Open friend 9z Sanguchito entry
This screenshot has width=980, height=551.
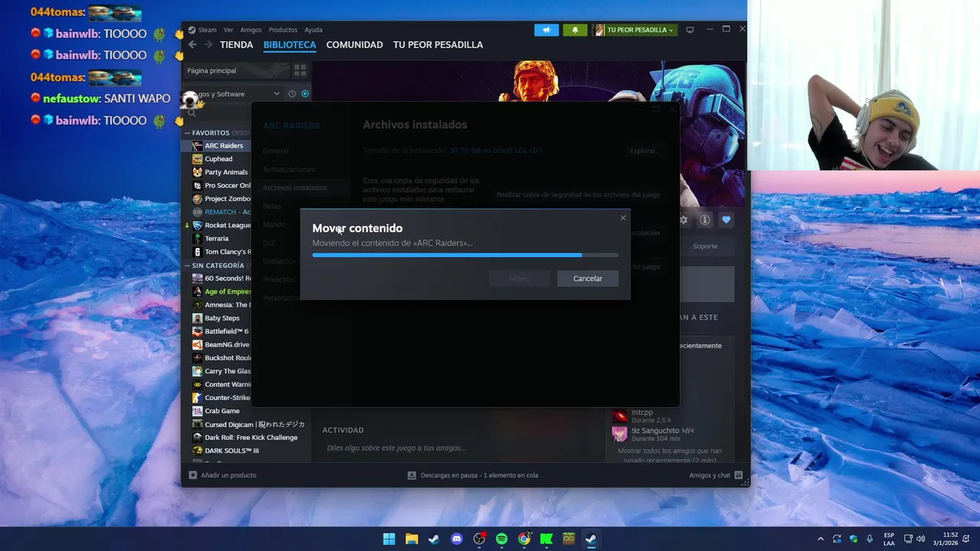[653, 434]
